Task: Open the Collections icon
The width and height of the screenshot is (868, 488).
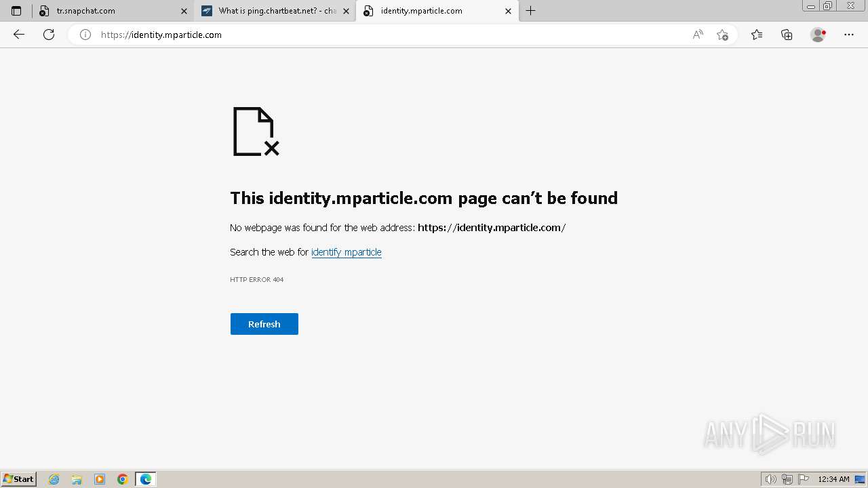Action: [787, 35]
